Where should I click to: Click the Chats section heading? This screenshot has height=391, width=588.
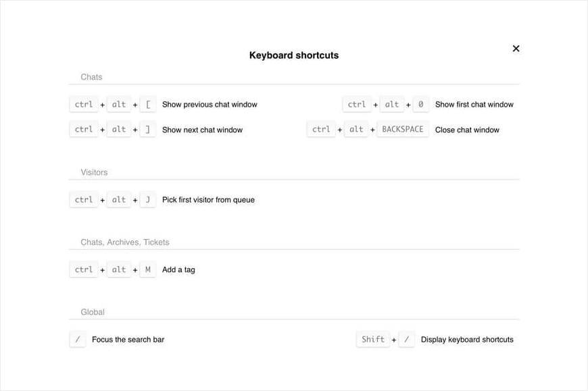(x=91, y=77)
